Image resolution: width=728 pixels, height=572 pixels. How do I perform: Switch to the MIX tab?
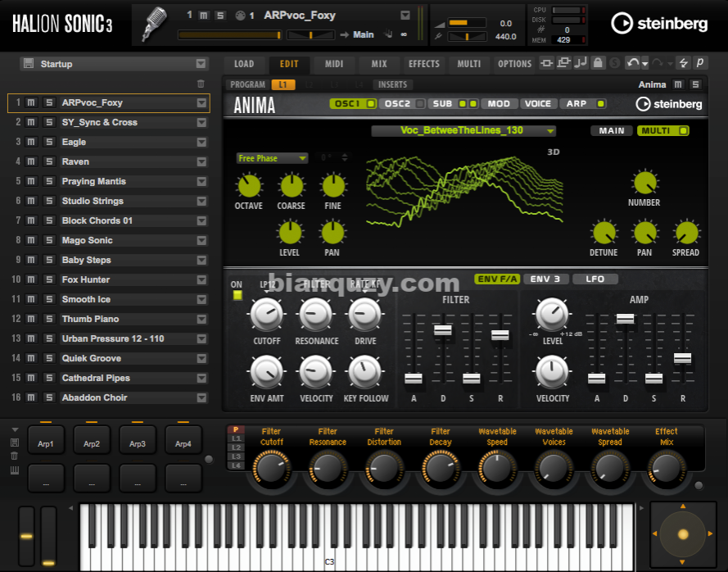tap(379, 64)
